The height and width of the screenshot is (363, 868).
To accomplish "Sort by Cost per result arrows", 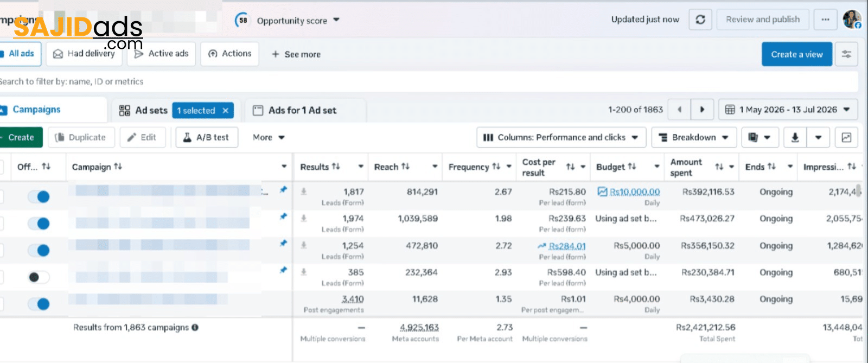I will pos(570,167).
